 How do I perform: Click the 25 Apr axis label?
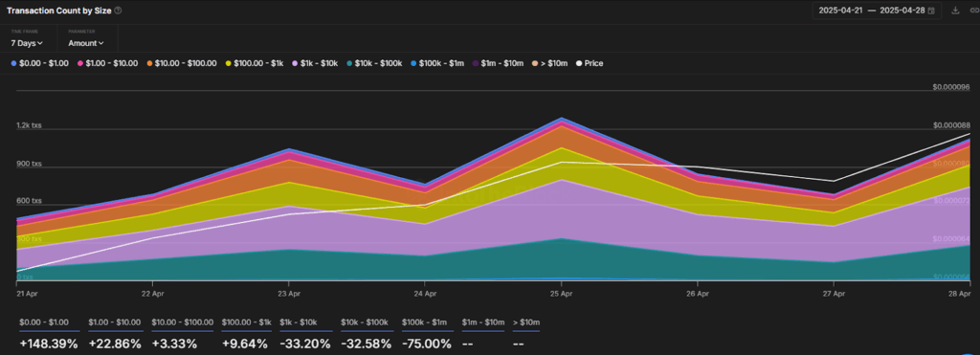[561, 293]
